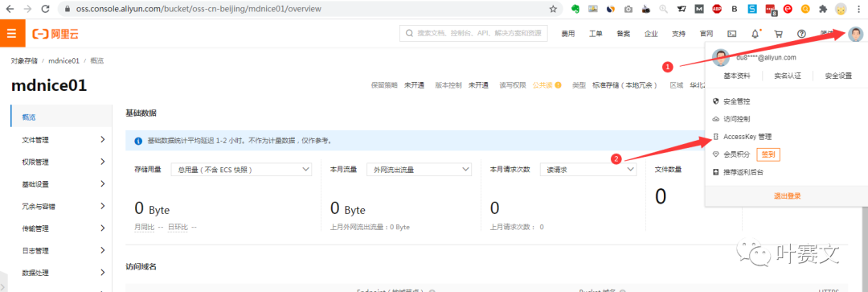Click the blue S extension icon

752,9
